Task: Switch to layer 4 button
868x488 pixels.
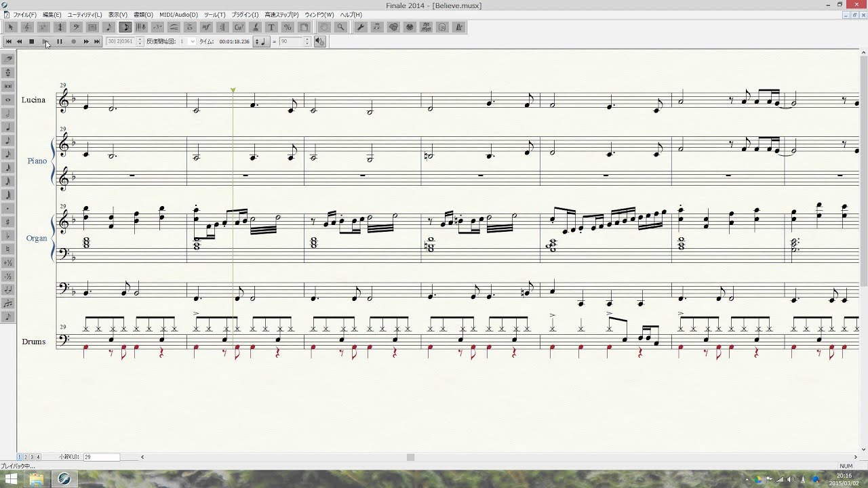Action: (38, 457)
